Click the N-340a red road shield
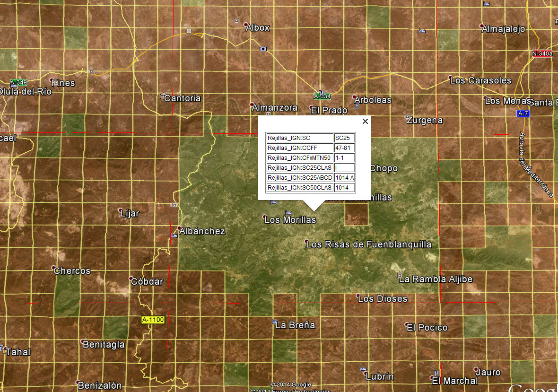 pos(542,53)
